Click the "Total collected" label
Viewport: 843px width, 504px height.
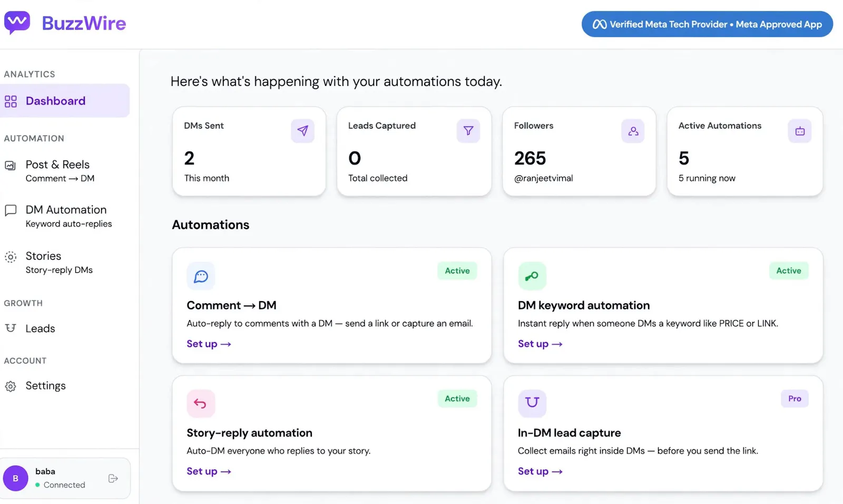tap(378, 178)
